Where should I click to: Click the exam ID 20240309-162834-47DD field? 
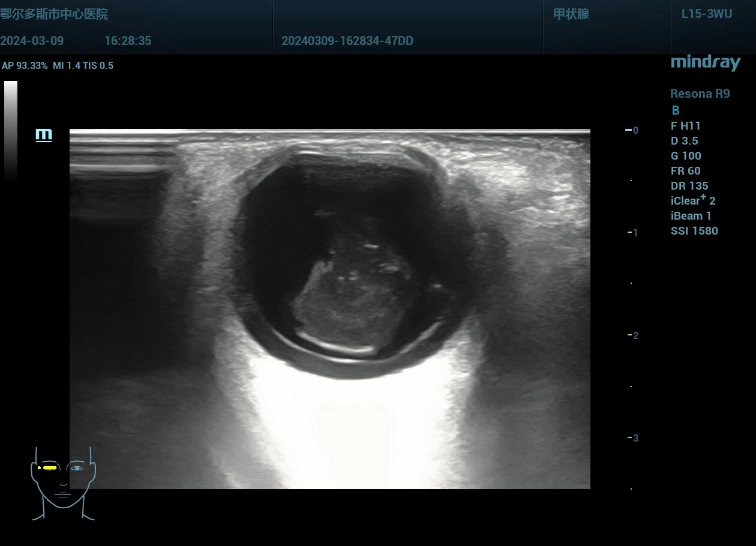pos(347,41)
